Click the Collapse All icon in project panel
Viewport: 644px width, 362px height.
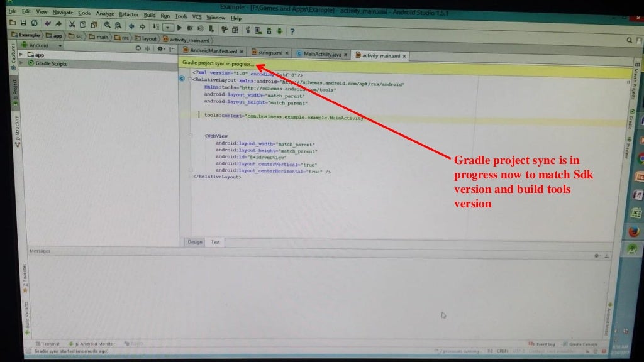(147, 48)
